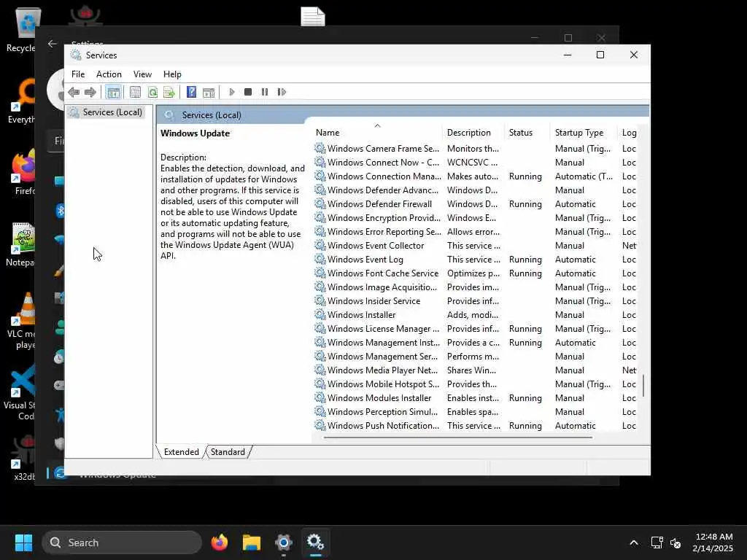Screen dimensions: 747x560
Task: Open the Windows Start menu
Action: (23, 542)
